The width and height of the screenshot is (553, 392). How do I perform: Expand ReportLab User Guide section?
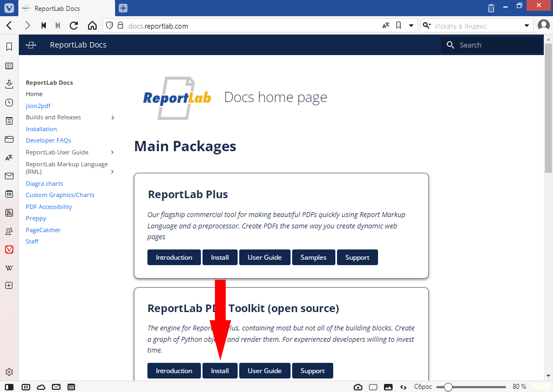[x=112, y=153]
